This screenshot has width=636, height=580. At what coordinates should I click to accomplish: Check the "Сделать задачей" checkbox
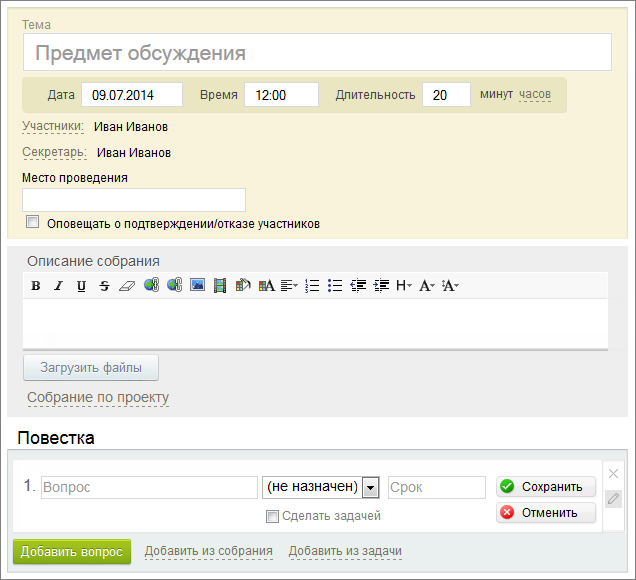coord(272,516)
